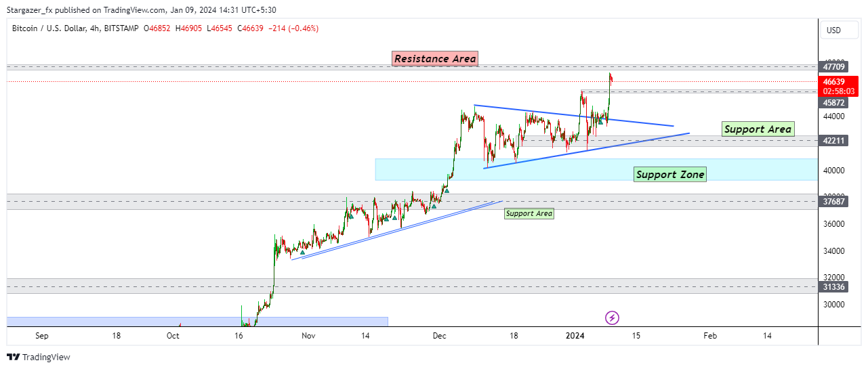Viewport: 868px width, 369px height.
Task: Select the green Support Zone annotation label
Action: pos(670,175)
